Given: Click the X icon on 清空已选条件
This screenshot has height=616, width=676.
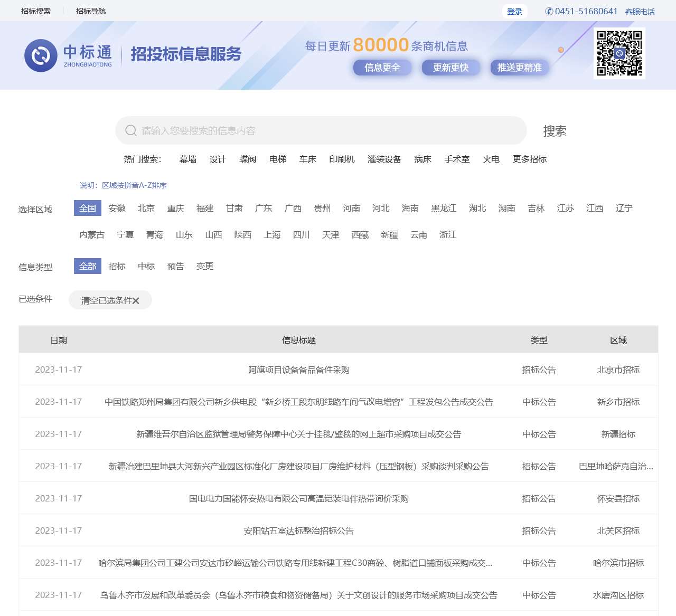Looking at the screenshot, I should point(136,301).
